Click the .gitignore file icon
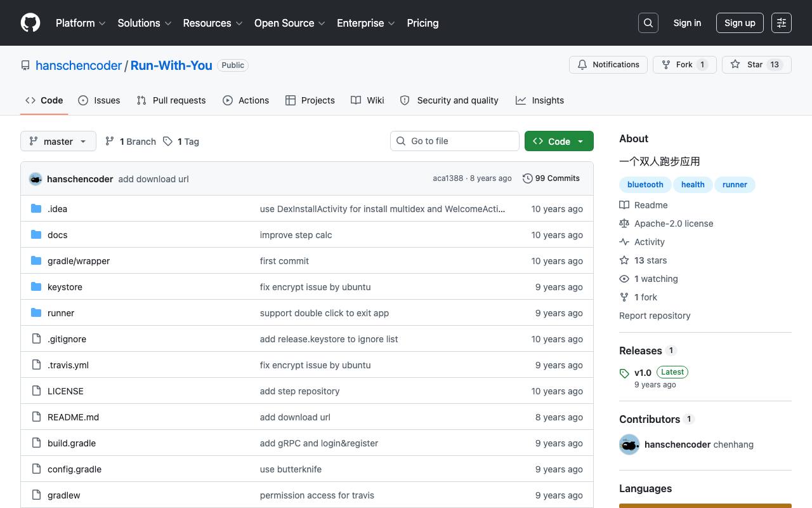This screenshot has width=812, height=508. 36,339
